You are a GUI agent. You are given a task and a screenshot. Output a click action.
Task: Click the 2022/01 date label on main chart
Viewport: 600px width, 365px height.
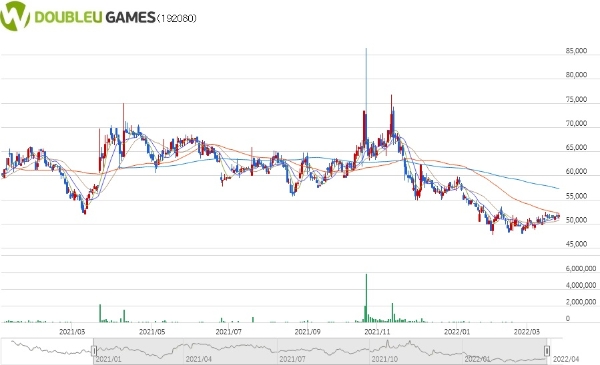pyautogui.click(x=457, y=332)
